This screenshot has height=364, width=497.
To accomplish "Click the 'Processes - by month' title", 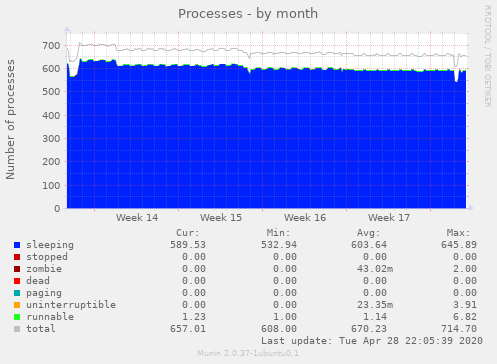I will [x=248, y=14].
